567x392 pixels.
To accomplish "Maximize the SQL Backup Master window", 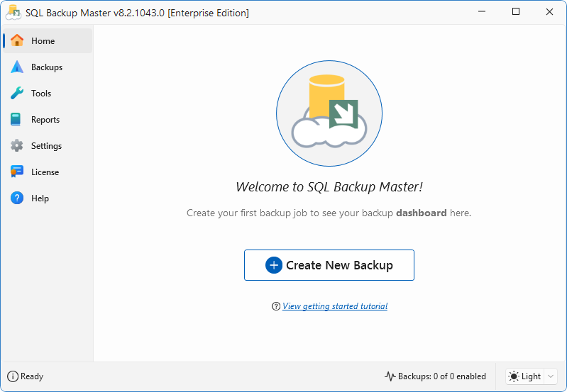I will click(516, 12).
